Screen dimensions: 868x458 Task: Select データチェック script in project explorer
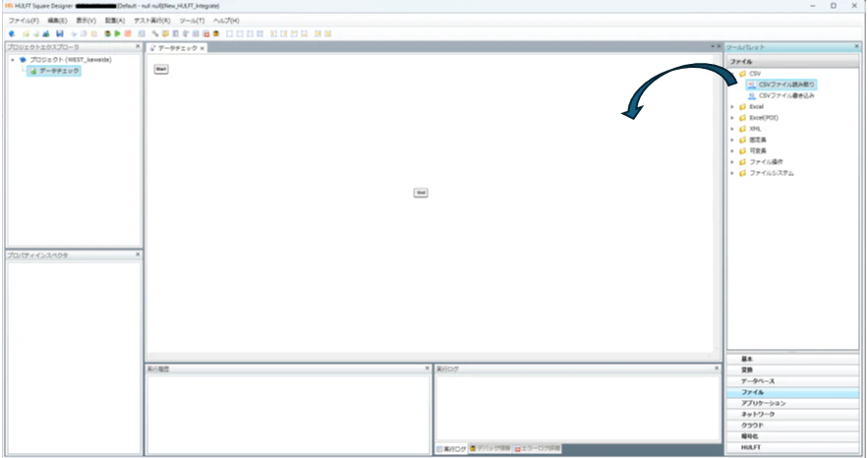point(54,71)
